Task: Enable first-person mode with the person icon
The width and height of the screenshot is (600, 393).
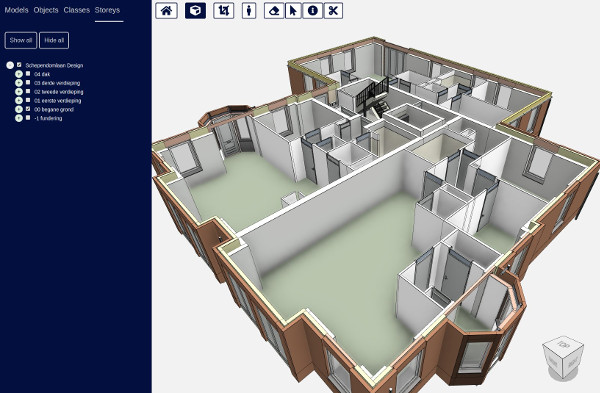Action: 249,11
